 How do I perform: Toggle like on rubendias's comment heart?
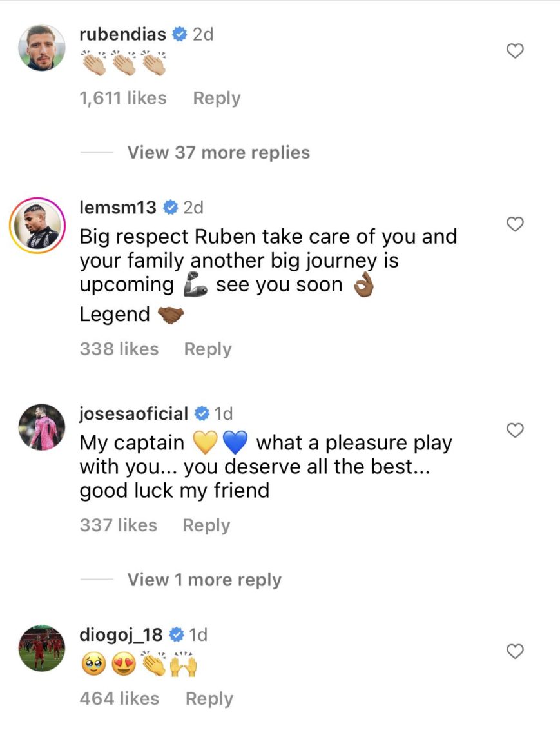(515, 51)
